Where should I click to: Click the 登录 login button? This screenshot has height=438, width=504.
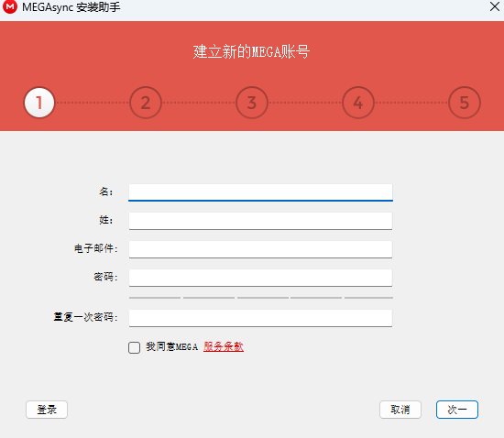[47, 410]
